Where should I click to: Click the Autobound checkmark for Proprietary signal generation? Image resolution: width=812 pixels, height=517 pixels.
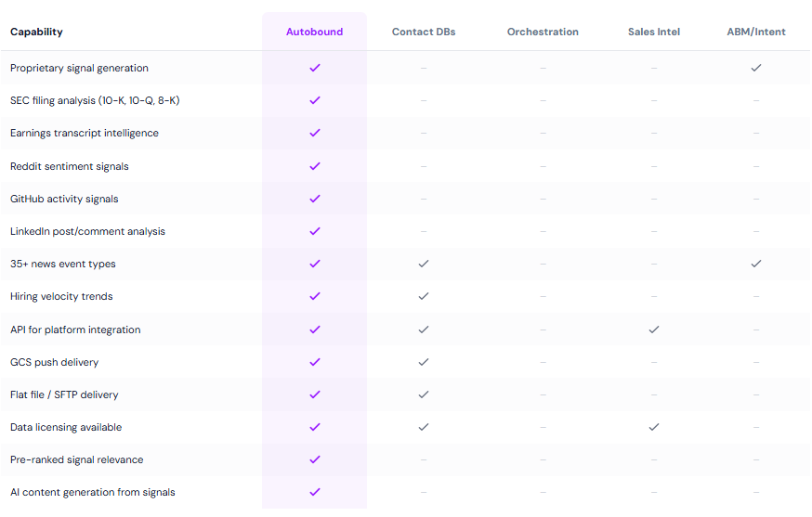(314, 68)
